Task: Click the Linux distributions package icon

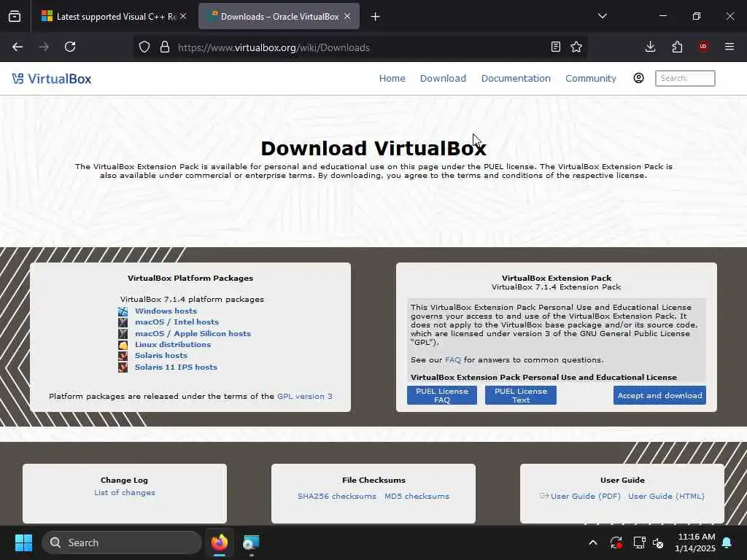Action: click(123, 345)
